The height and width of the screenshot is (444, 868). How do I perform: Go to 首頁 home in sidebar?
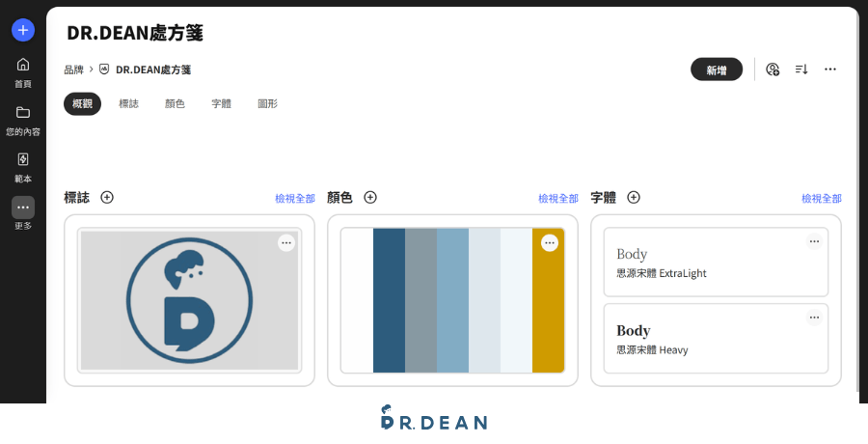pos(23,72)
